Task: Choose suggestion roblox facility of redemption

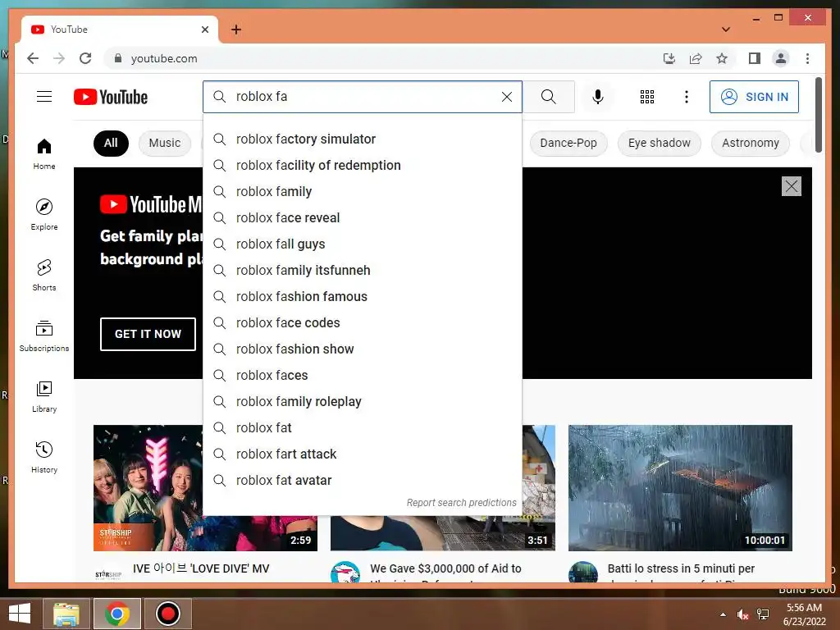Action: coord(362,166)
